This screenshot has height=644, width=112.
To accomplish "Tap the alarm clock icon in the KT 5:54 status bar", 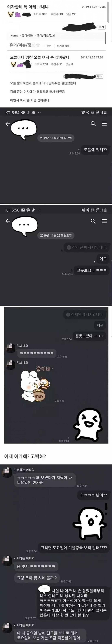I will coord(83,113).
